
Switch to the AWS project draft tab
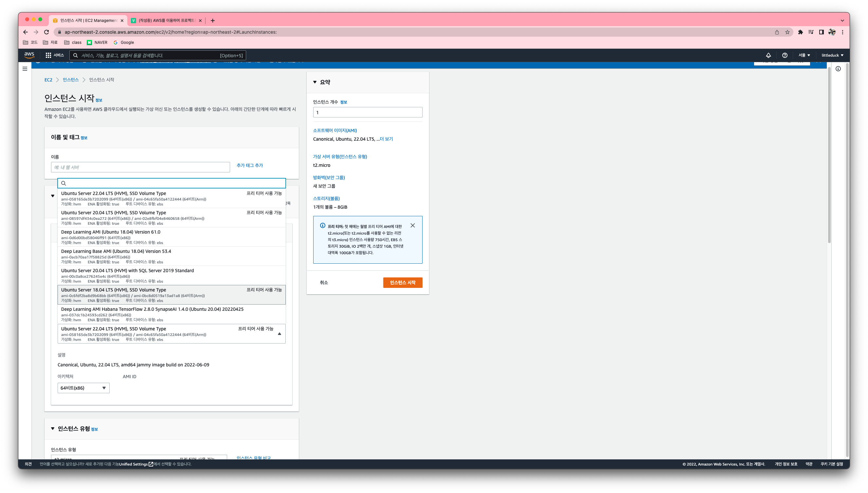click(x=167, y=21)
